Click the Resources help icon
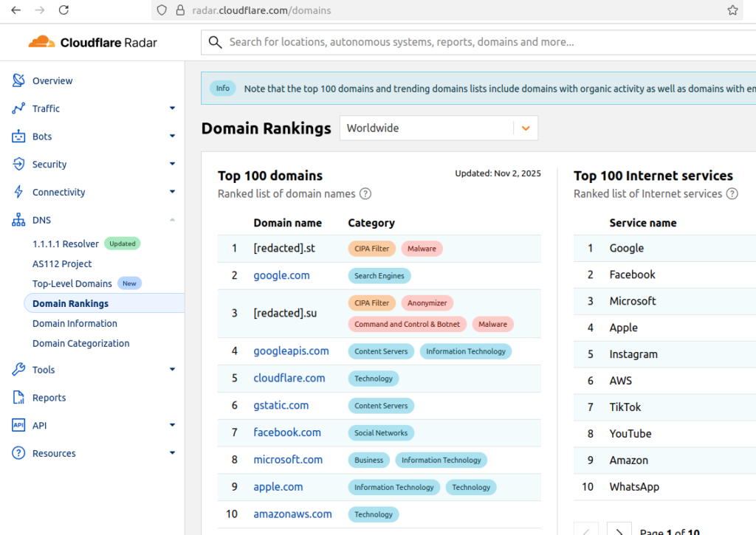 click(18, 453)
